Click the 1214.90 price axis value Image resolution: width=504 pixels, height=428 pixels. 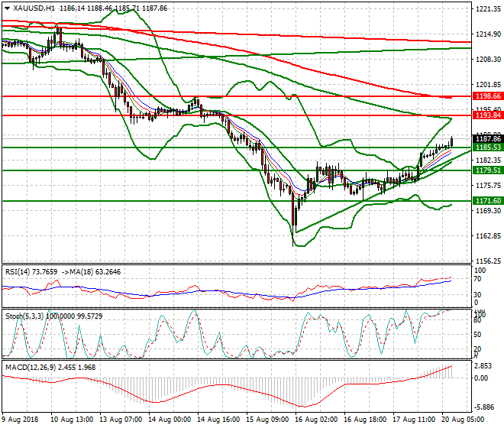488,34
